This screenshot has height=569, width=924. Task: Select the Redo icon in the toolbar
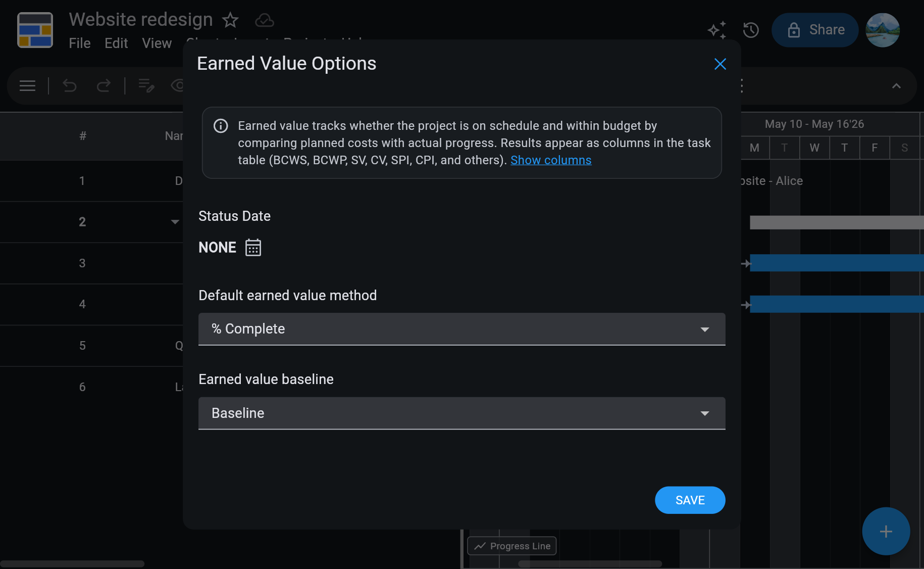[104, 85]
